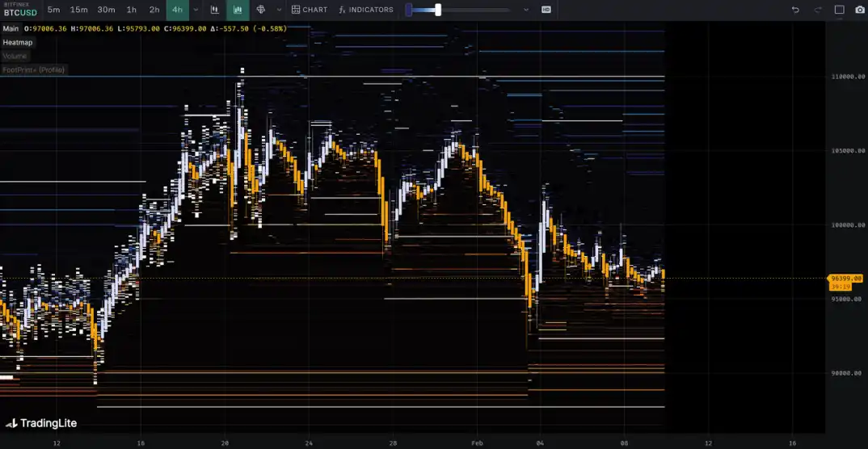Switch to the 1h timeframe
Viewport: 868px width, 449px height.
(x=132, y=10)
